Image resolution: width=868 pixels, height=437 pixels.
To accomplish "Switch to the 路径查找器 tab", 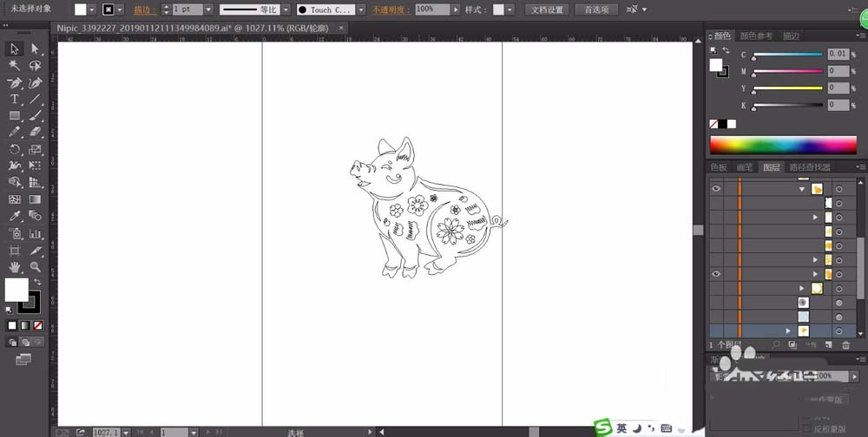I will (x=810, y=167).
